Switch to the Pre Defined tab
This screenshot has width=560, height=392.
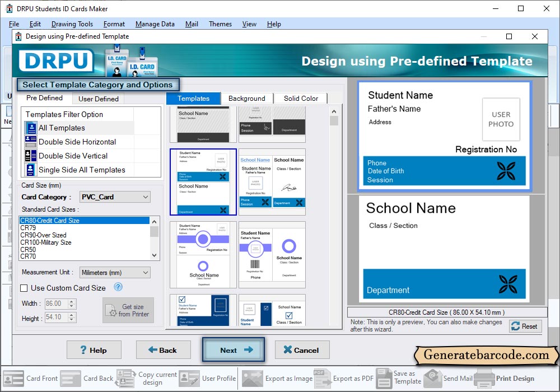point(44,98)
